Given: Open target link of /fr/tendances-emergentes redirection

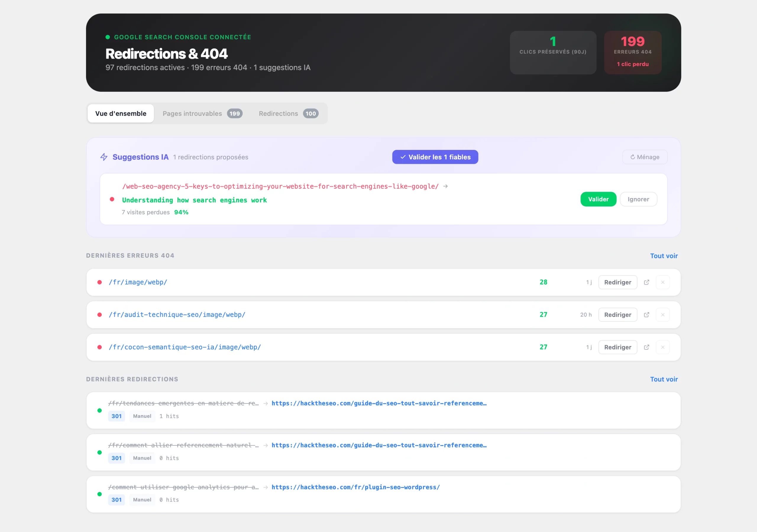Looking at the screenshot, I should [379, 403].
